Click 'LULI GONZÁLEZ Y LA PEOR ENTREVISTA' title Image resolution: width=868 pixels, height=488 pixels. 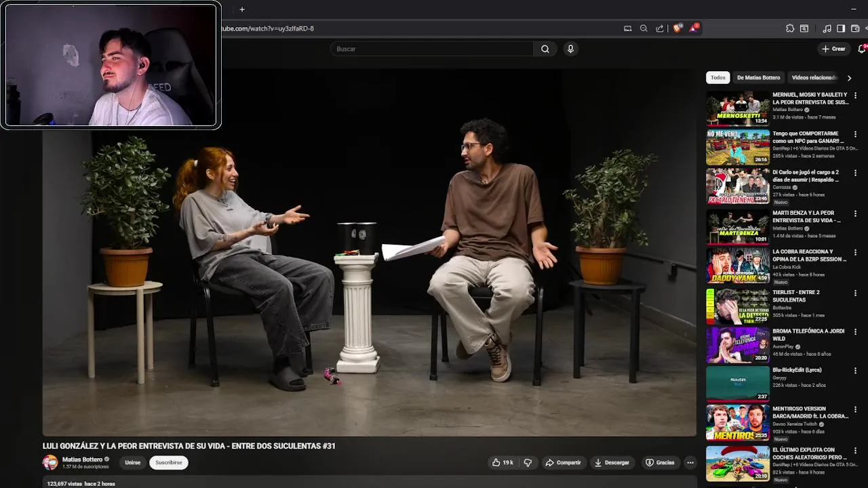coord(189,446)
